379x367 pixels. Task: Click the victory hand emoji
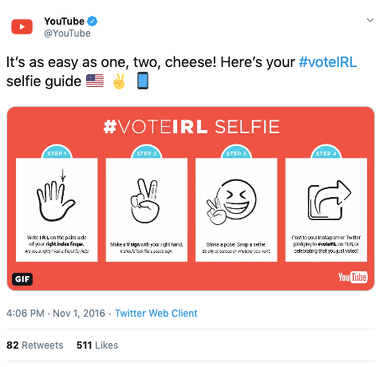point(119,81)
